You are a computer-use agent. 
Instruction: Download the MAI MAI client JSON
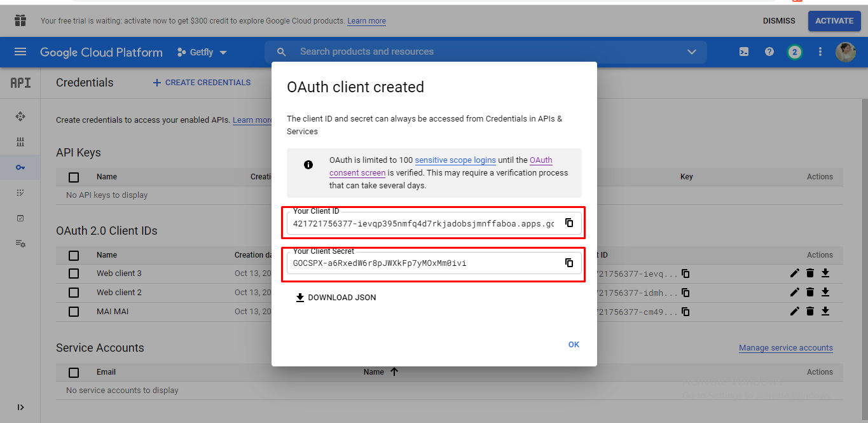pyautogui.click(x=825, y=311)
